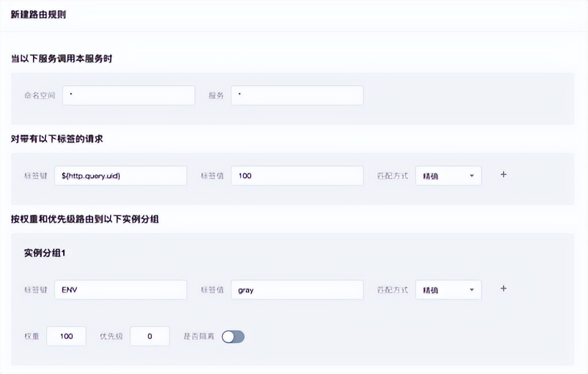Click the 优先级 input field
Image resolution: width=588 pixels, height=374 pixels.
tap(150, 336)
